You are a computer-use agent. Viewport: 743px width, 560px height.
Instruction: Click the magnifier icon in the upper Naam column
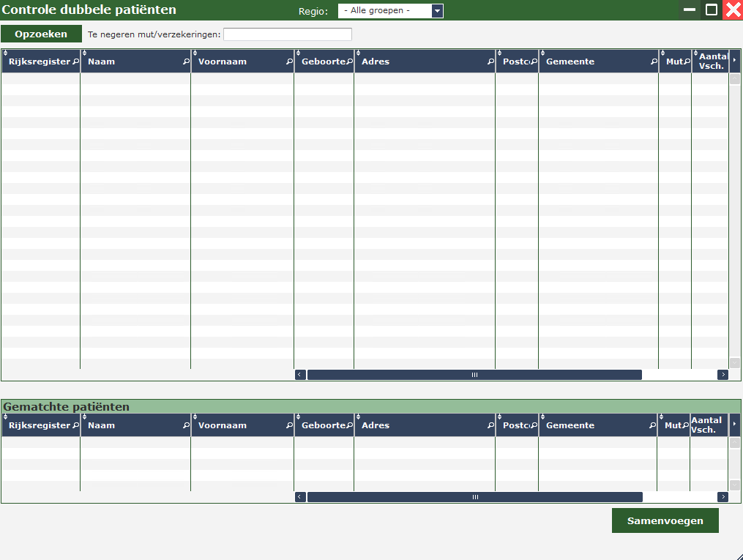tap(186, 62)
